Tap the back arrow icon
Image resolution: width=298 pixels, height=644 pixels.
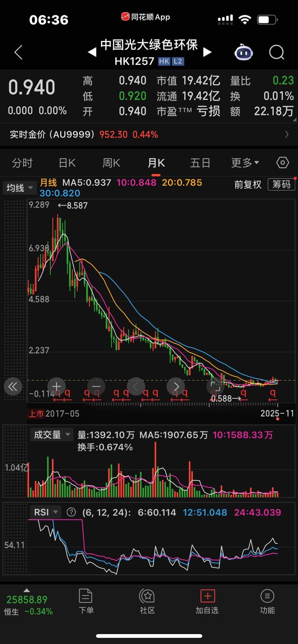click(x=18, y=52)
